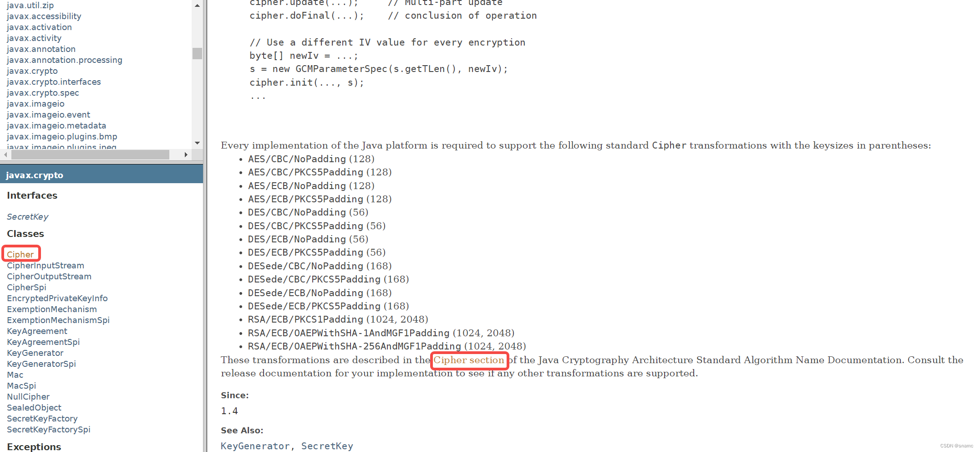Open the javax.crypto.interfaces package
Viewport: 980px width, 452px height.
54,82
